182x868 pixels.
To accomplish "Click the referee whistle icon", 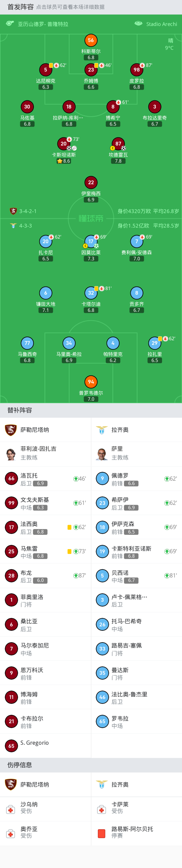I will [10, 24].
